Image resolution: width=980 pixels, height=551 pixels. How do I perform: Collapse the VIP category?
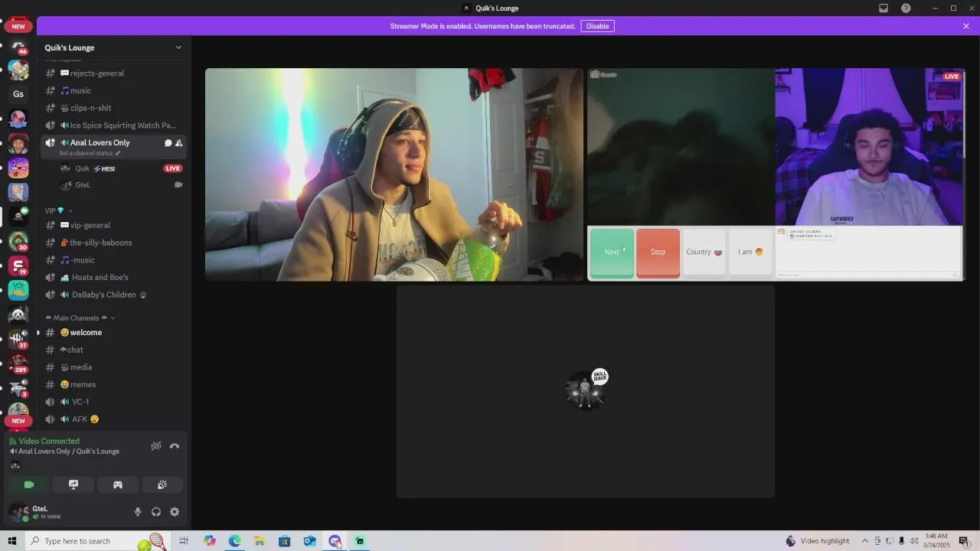[x=58, y=210]
